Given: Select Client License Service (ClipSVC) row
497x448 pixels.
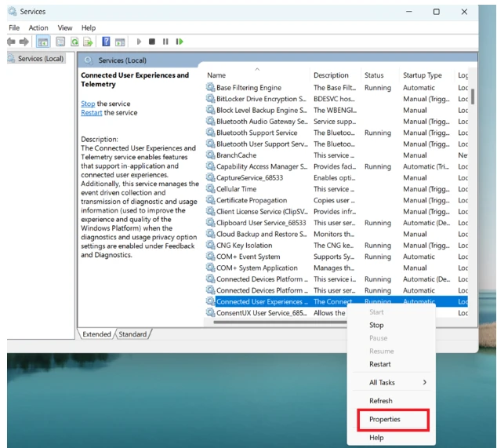Looking at the screenshot, I should tap(336, 211).
